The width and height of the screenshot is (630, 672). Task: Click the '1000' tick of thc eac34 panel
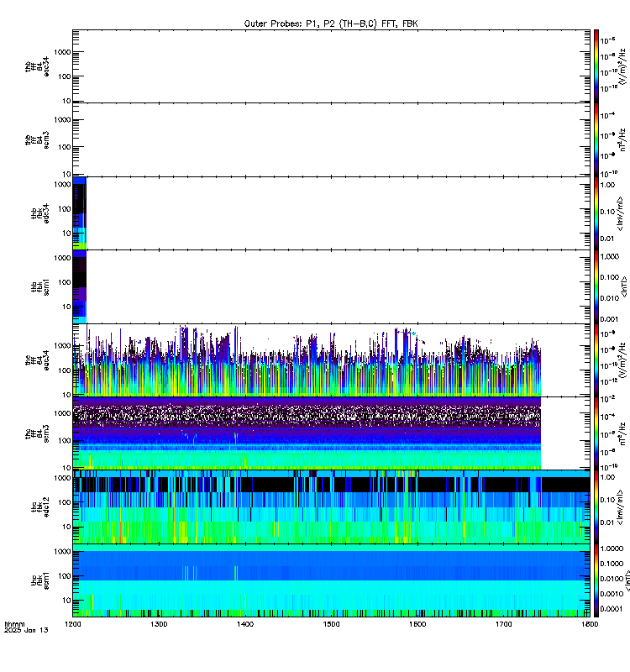point(62,345)
